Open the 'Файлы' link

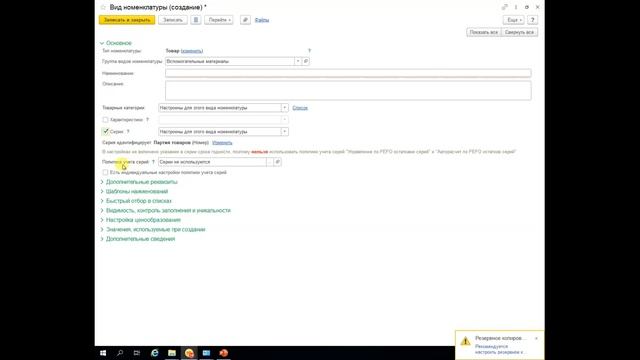[x=262, y=20]
